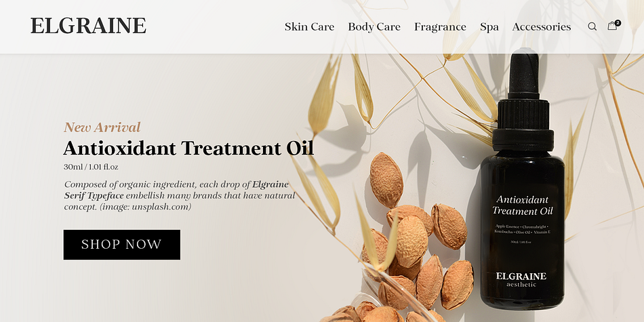
Task: Select Body Care in the navigation
Action: point(374,26)
